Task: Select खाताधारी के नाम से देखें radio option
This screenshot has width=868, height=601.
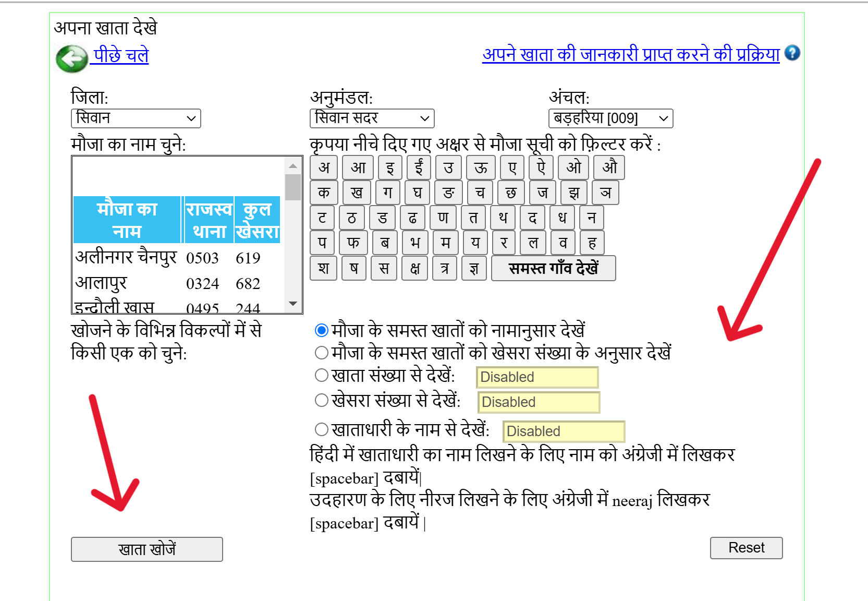Action: 322,429
